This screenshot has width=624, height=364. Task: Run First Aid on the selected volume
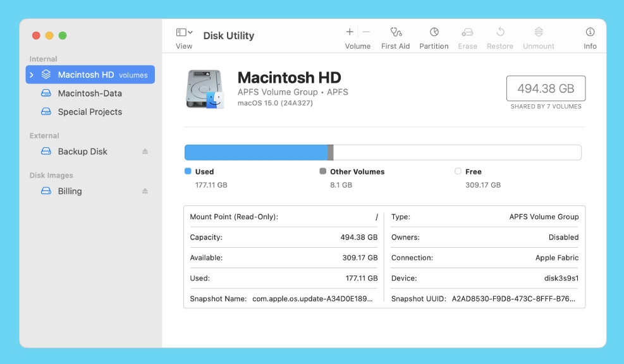(x=395, y=36)
